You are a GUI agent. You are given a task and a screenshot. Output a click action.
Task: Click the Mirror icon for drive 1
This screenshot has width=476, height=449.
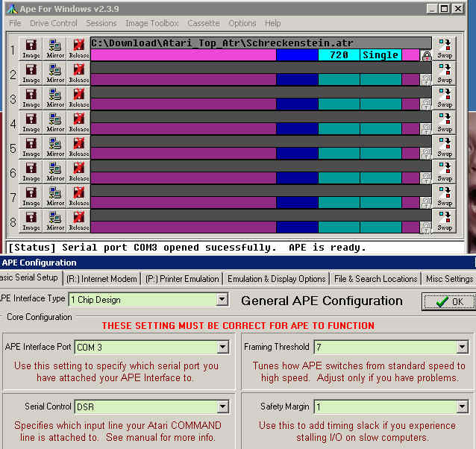click(54, 48)
